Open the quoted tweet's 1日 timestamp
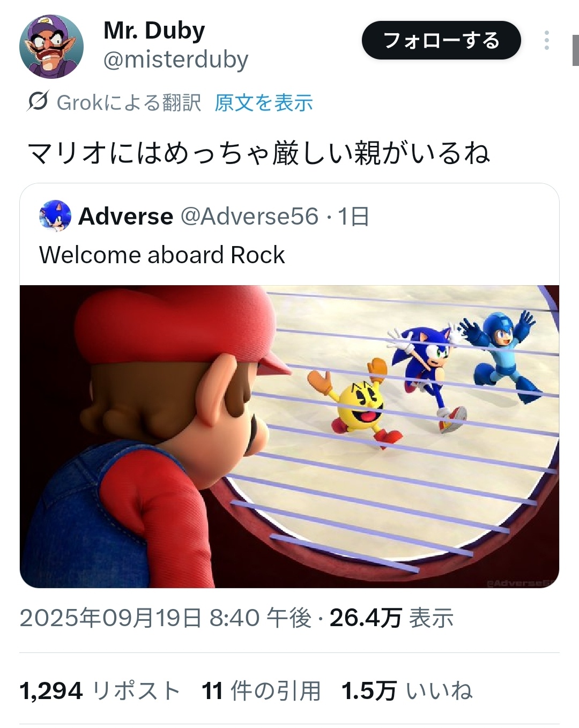 [x=353, y=217]
